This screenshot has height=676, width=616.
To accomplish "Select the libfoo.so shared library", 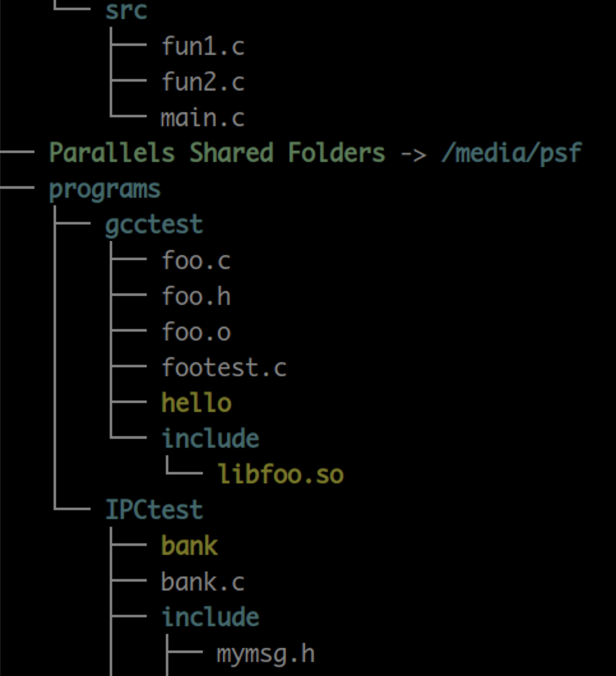I will (x=281, y=474).
